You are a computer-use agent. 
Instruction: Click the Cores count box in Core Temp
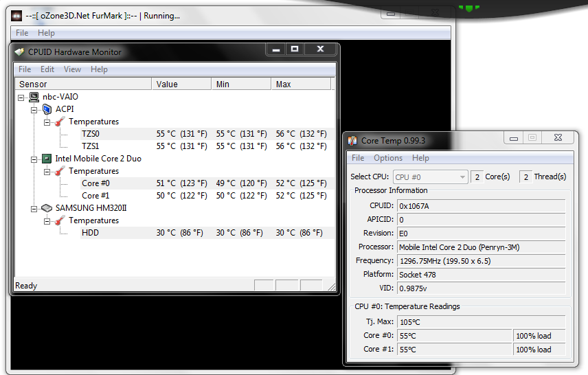(x=477, y=177)
